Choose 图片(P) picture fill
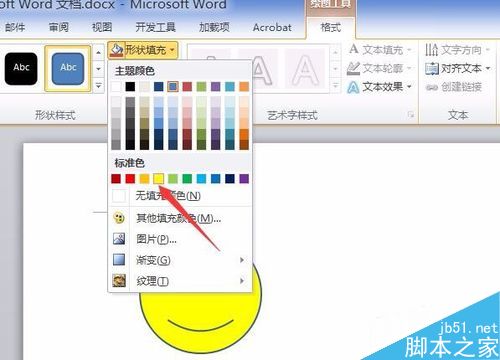Image resolution: width=500 pixels, height=360 pixels. pos(180,239)
